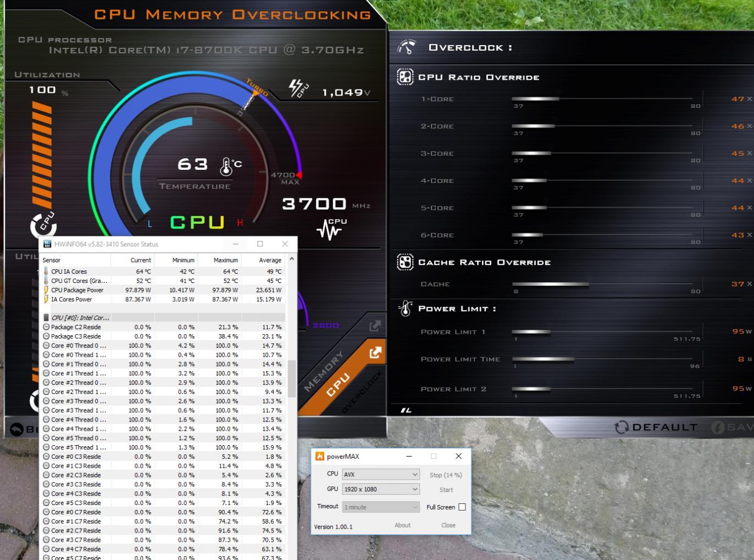Enable the Full Screen checkbox in powerMAX
The height and width of the screenshot is (560, 754).
coord(462,507)
